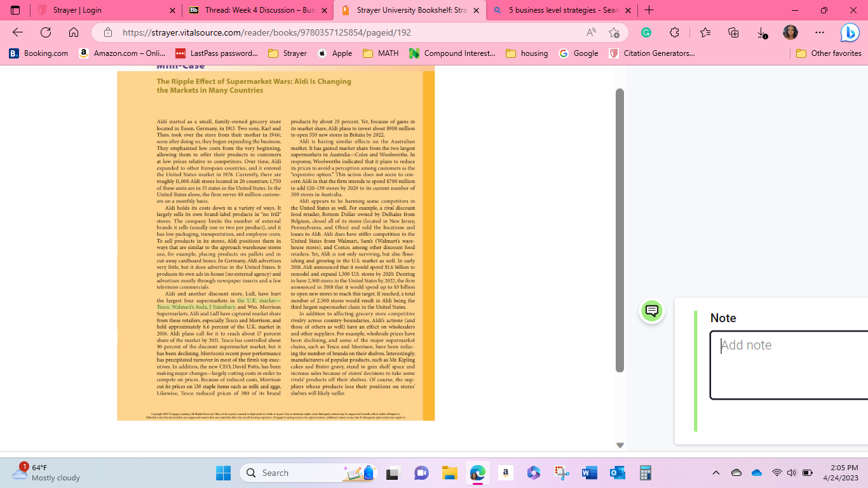The width and height of the screenshot is (868, 488).
Task: Open the Bing chat sidebar
Action: tap(850, 32)
